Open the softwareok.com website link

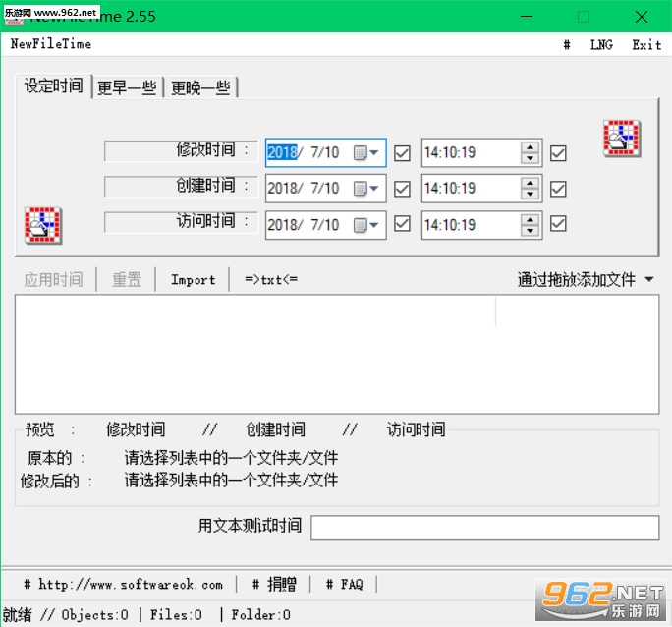tap(124, 584)
